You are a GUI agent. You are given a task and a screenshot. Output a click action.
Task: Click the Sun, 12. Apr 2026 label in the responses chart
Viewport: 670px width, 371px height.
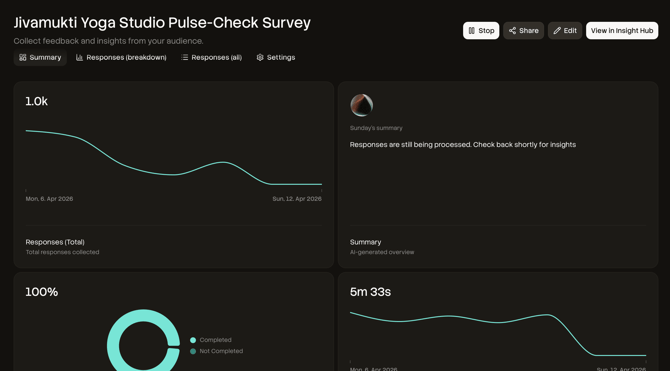tap(297, 199)
